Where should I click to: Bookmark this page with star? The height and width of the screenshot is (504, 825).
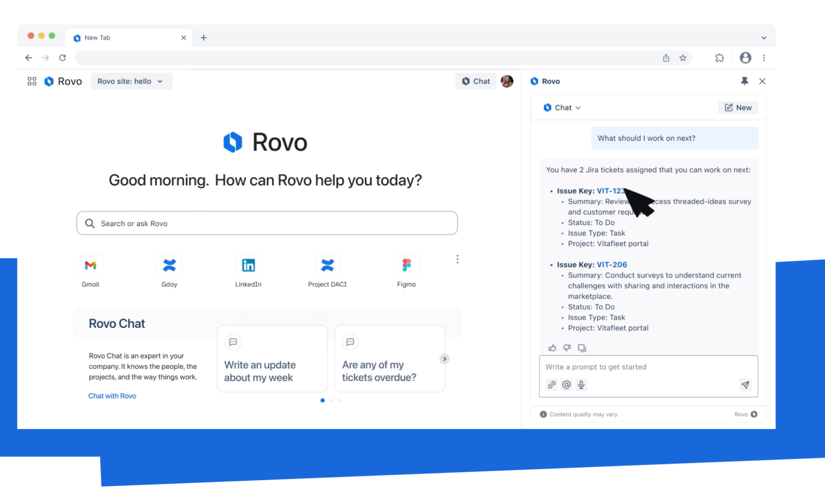(683, 58)
